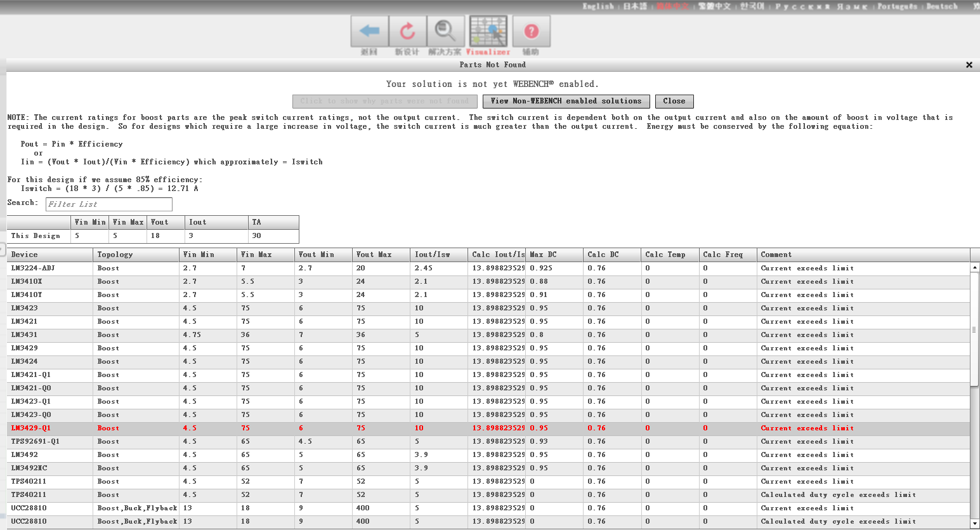Select the LM3410Y device row
The image size is (980, 530).
488,295
